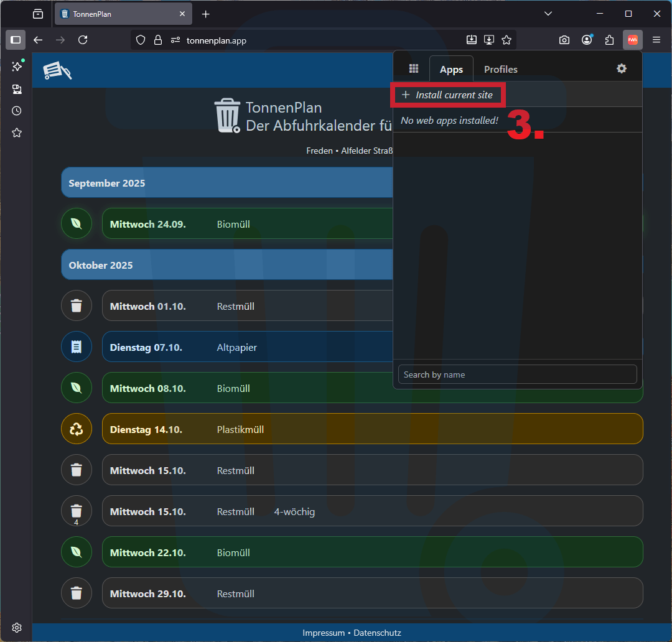
Task: Open the Extensions puzzle-piece menu
Action: 609,40
